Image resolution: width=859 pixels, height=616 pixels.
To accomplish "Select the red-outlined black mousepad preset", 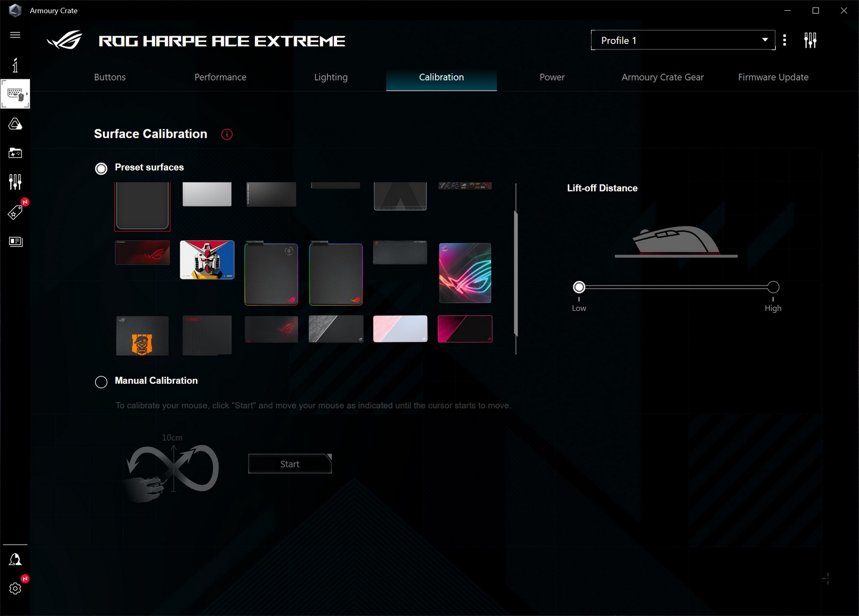I will coord(142,207).
